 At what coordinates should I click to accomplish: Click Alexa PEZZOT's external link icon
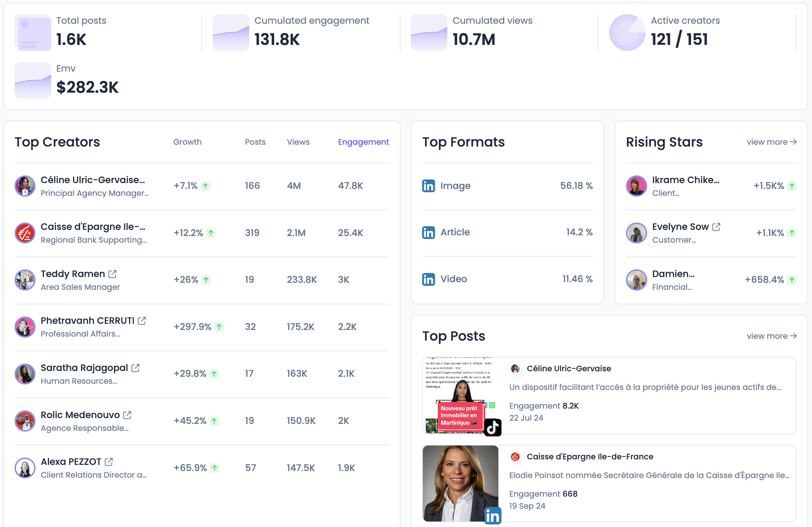click(x=109, y=462)
